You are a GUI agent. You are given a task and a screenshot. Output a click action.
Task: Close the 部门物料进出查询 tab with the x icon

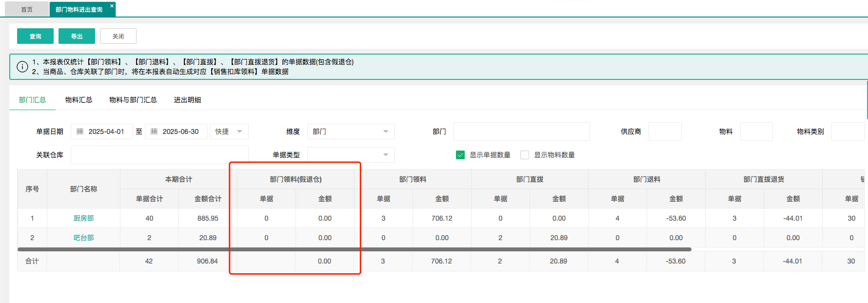tap(112, 6)
